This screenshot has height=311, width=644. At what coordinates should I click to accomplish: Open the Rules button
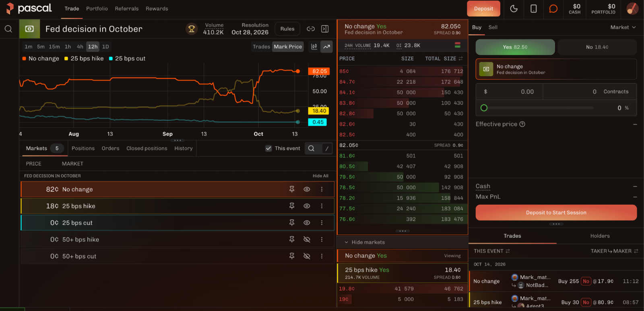287,29
